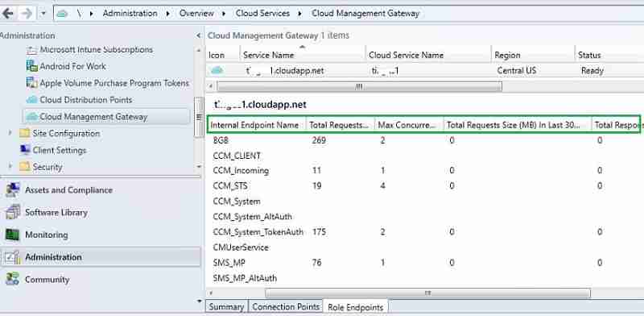Sort by Internal Endpoint Name column

coord(257,125)
